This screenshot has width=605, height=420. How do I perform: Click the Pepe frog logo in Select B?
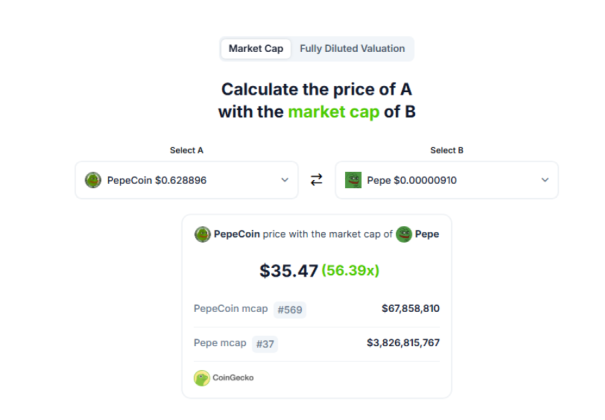353,180
